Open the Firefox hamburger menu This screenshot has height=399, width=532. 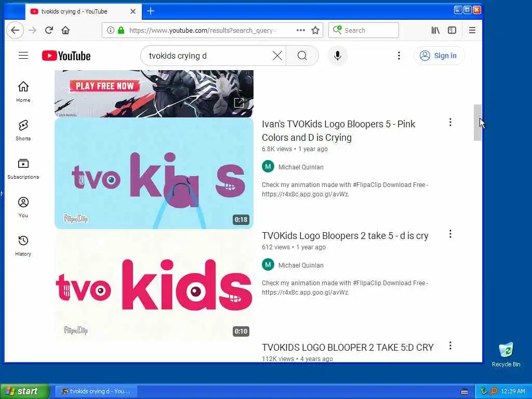(x=472, y=30)
